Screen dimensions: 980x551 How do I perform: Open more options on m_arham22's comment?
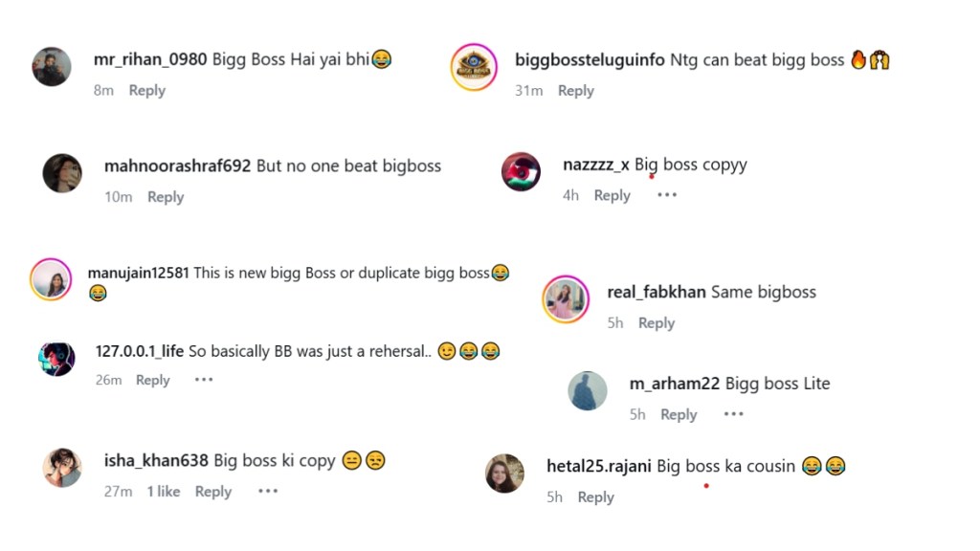tap(733, 414)
